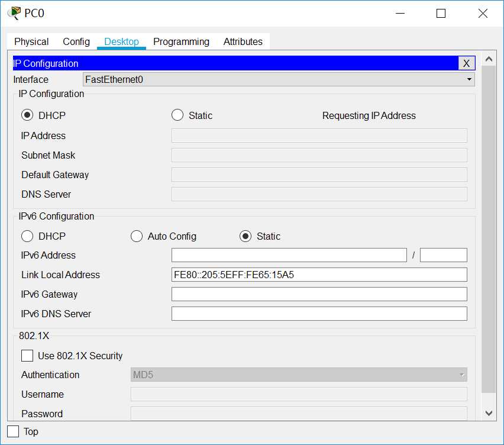Select the IPv4 Static radio button

pos(177,115)
